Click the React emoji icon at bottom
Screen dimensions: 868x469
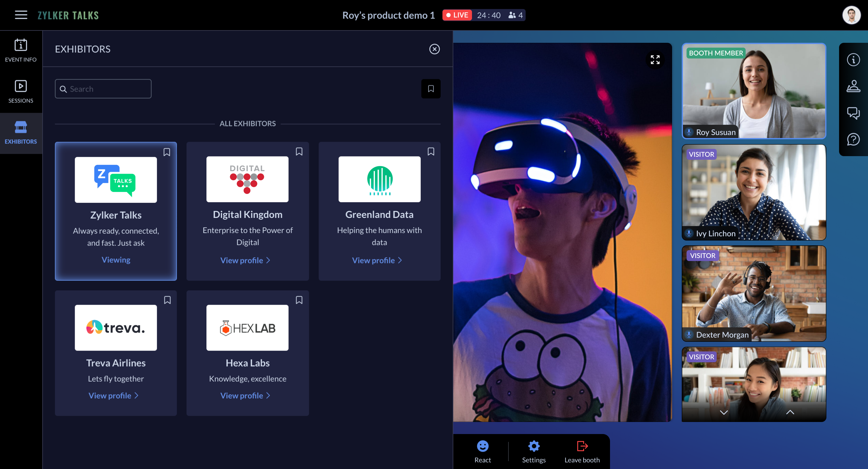[482, 445]
